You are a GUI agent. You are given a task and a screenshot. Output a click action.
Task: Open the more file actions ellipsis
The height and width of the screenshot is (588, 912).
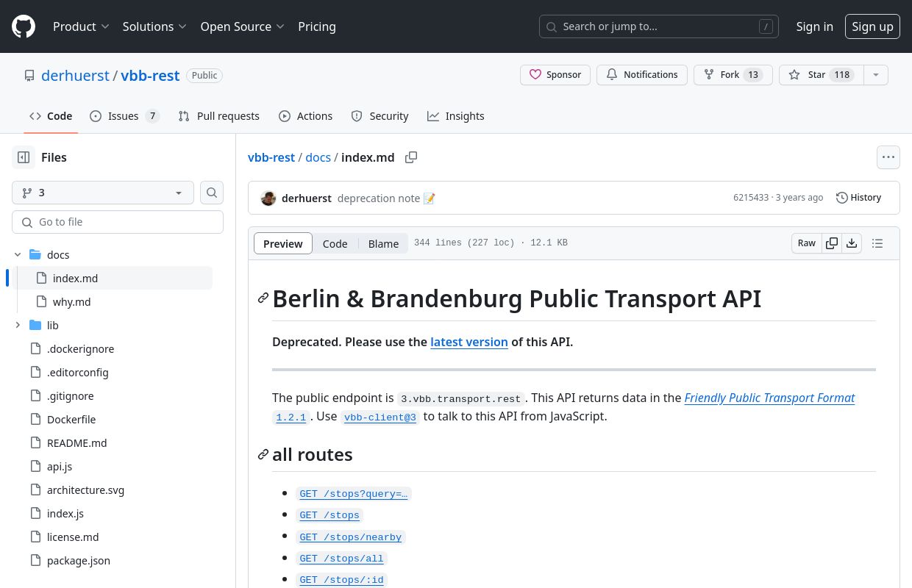point(888,157)
